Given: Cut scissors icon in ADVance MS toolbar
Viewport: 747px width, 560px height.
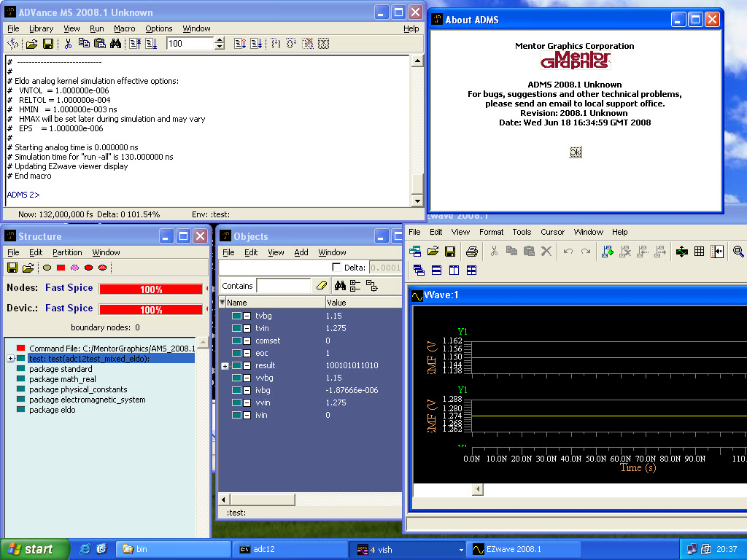Looking at the screenshot, I should (x=68, y=44).
